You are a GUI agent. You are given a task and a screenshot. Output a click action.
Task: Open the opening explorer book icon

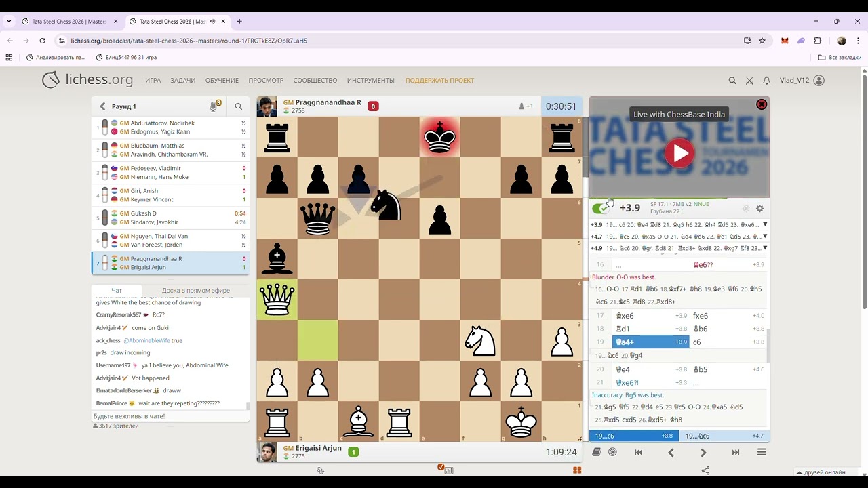point(596,452)
